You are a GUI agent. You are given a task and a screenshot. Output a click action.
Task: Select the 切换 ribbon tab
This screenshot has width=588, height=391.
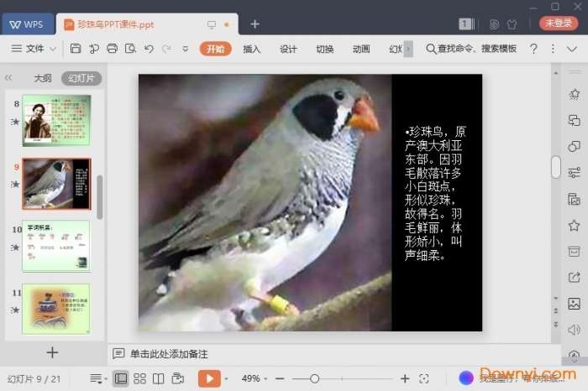(x=325, y=49)
